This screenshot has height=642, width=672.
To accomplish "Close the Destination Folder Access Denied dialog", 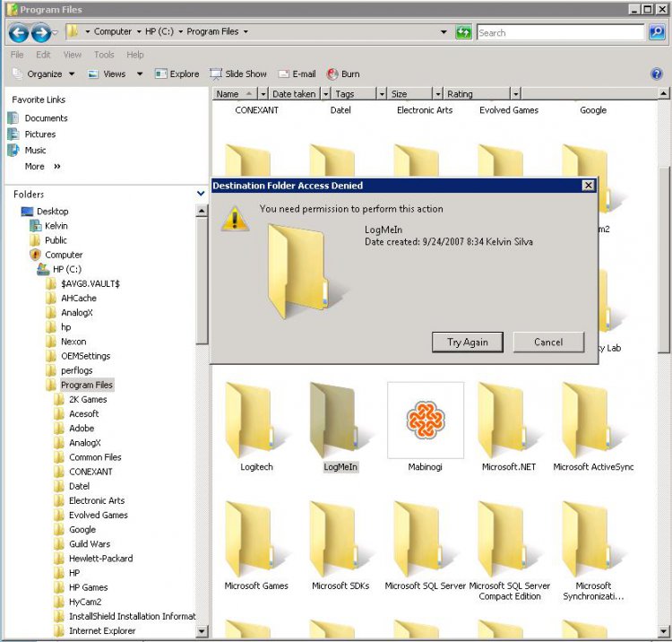I will [x=588, y=186].
